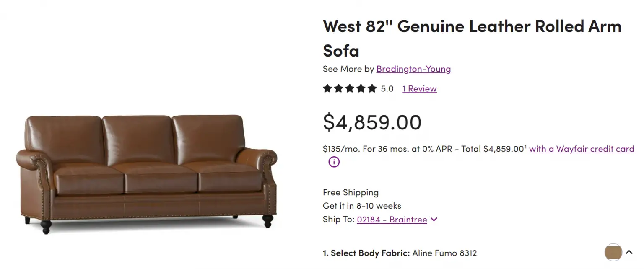Click the fifth star of the rating
Viewport: 644px width, 269px height.
[x=372, y=88]
